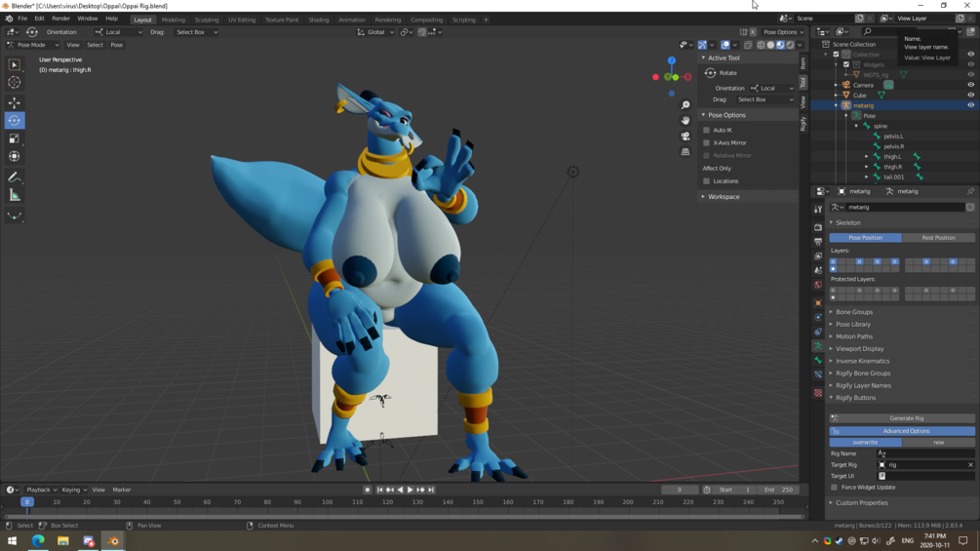Select the Scale tool

[x=15, y=138]
